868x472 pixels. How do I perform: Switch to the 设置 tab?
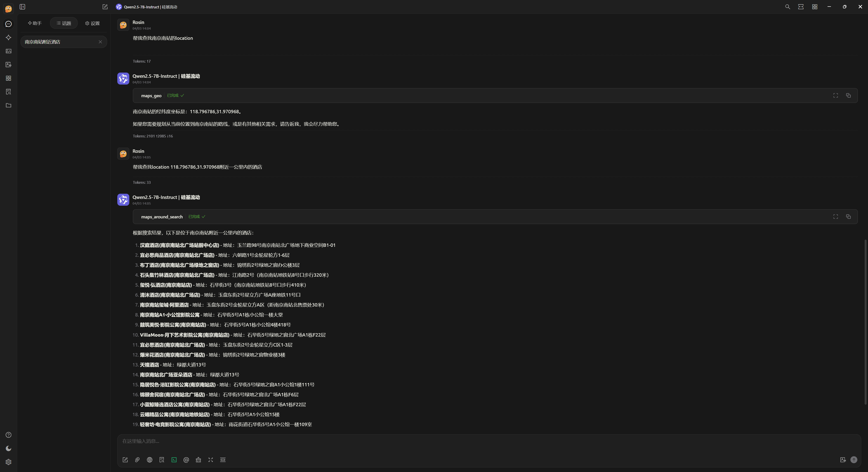coord(92,23)
